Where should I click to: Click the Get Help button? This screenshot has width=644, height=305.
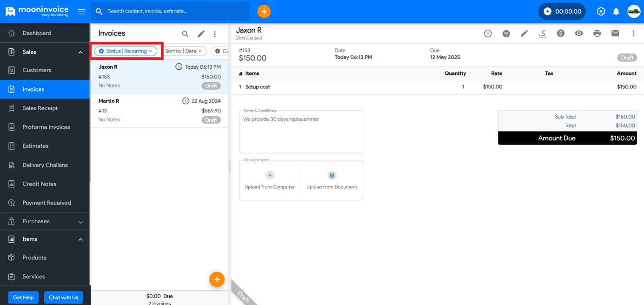coord(23,298)
